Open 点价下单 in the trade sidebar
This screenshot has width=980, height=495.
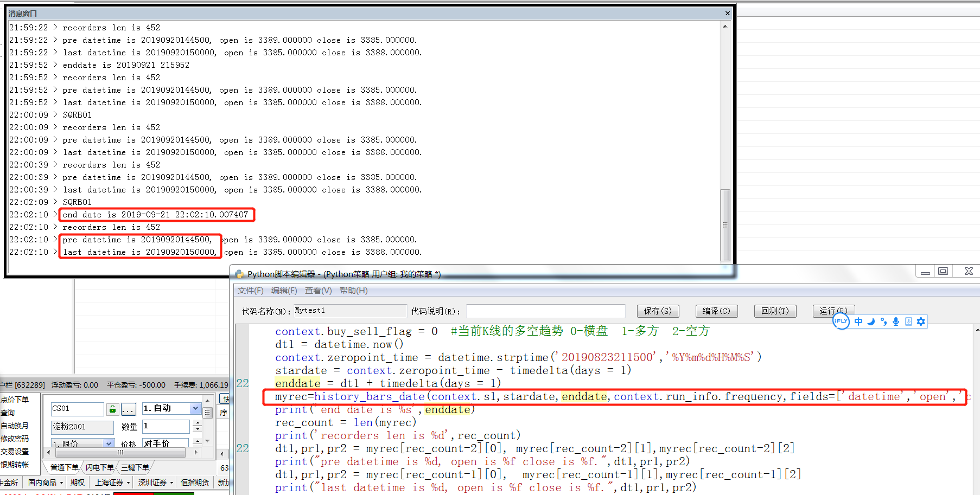[x=15, y=400]
